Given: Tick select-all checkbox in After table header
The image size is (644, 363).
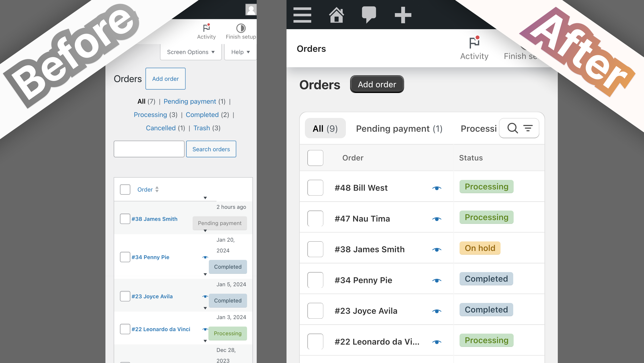Looking at the screenshot, I should click(315, 158).
